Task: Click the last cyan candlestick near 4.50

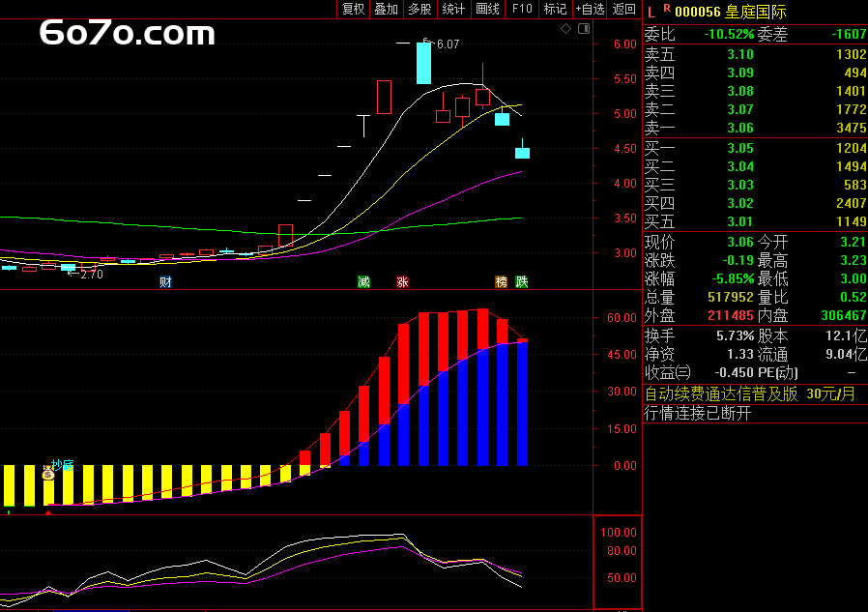Action: (522, 153)
